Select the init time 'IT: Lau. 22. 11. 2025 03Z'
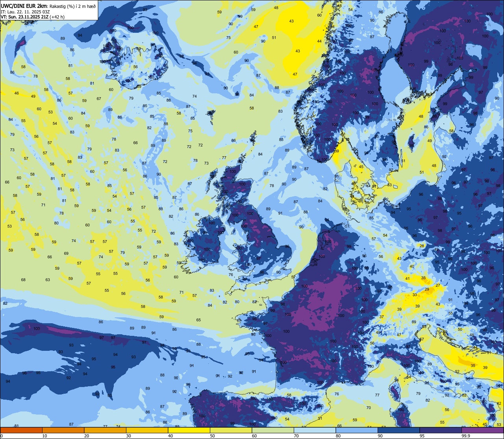 (25, 12)
